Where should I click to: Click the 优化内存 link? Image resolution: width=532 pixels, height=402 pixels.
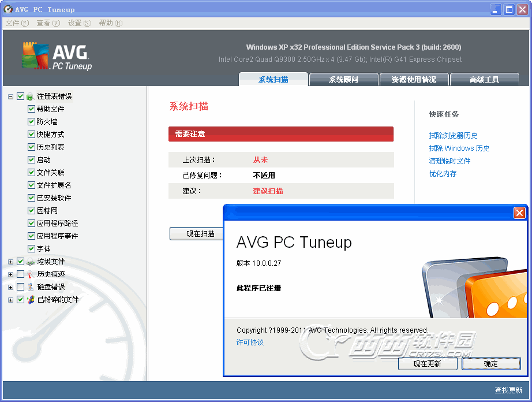[x=443, y=173]
